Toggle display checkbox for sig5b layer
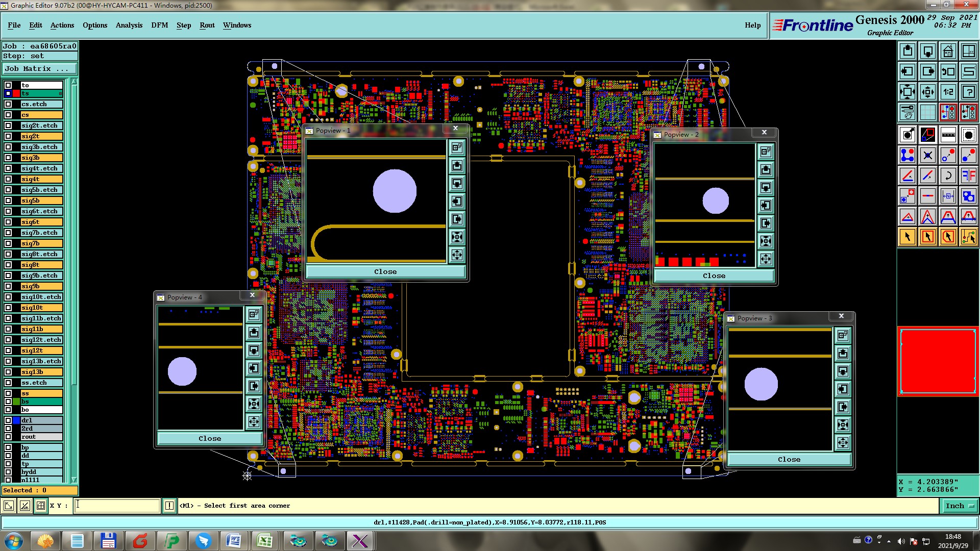This screenshot has width=980, height=551. click(x=8, y=201)
